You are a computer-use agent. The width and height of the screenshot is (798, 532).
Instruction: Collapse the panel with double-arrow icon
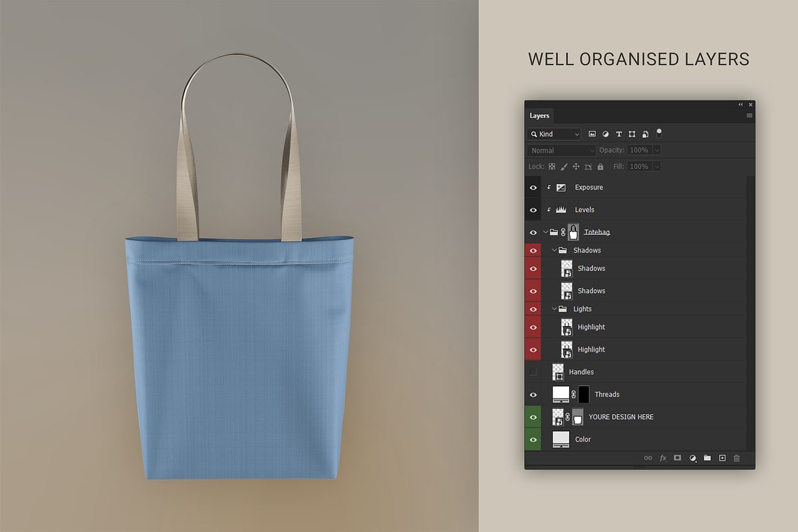point(741,104)
